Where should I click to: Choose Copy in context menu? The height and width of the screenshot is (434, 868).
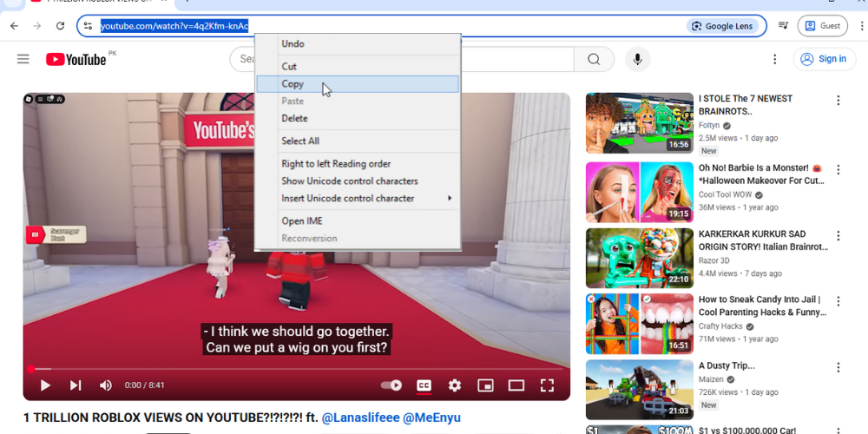click(358, 84)
